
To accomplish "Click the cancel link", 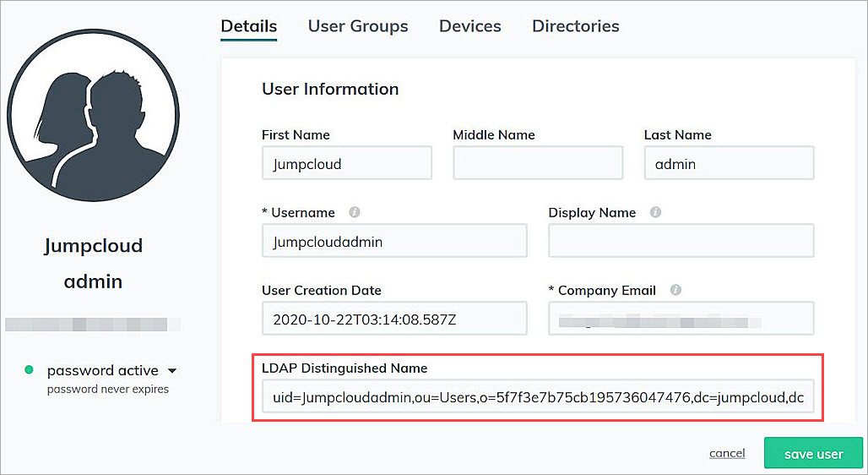I will [727, 453].
